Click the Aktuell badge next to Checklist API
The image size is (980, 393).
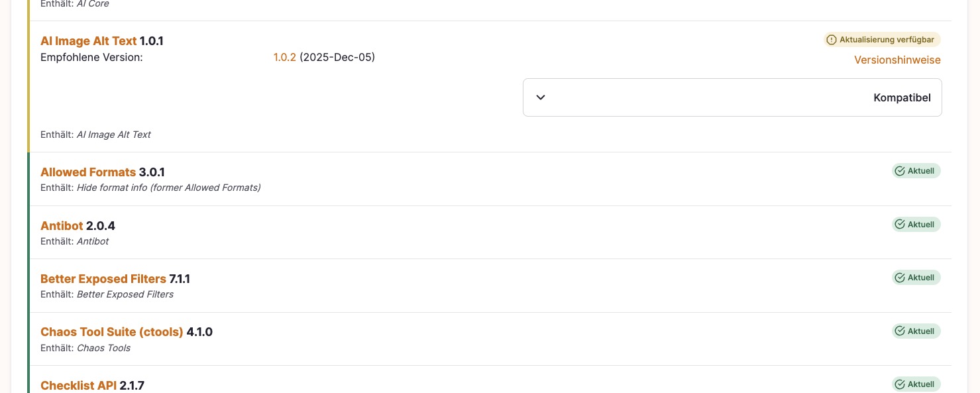pos(916,384)
